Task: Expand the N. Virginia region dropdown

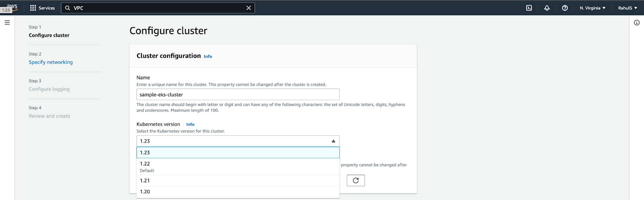Action: [592, 8]
